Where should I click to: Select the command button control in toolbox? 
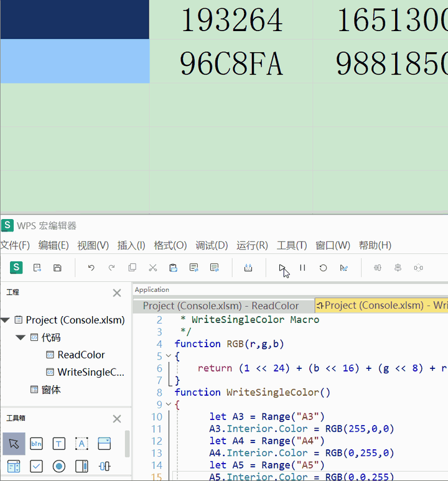[x=36, y=444]
